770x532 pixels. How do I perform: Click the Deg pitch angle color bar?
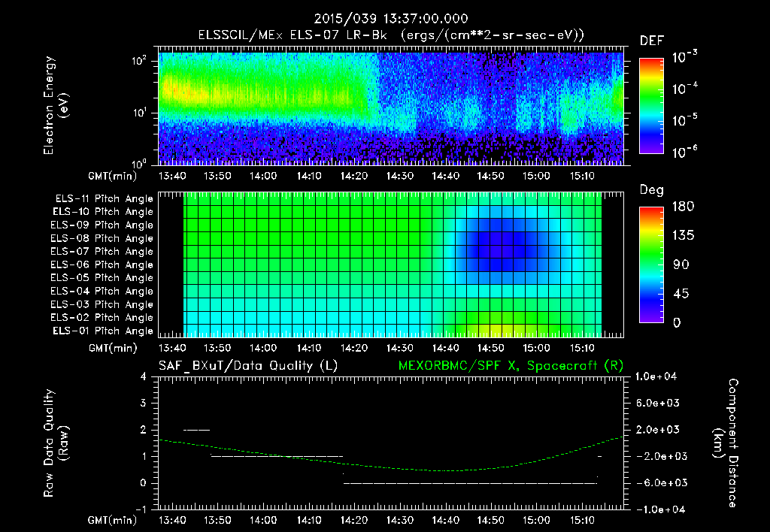click(x=651, y=264)
